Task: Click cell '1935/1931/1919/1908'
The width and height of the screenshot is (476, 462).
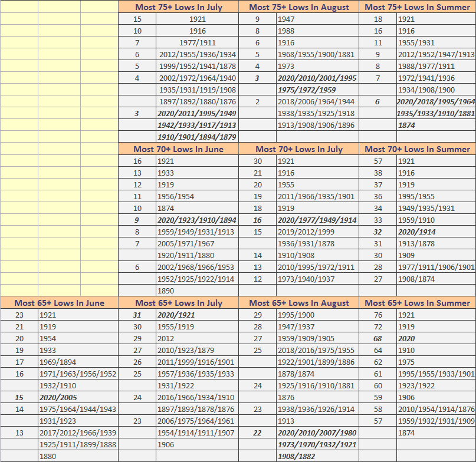Action: [198, 90]
